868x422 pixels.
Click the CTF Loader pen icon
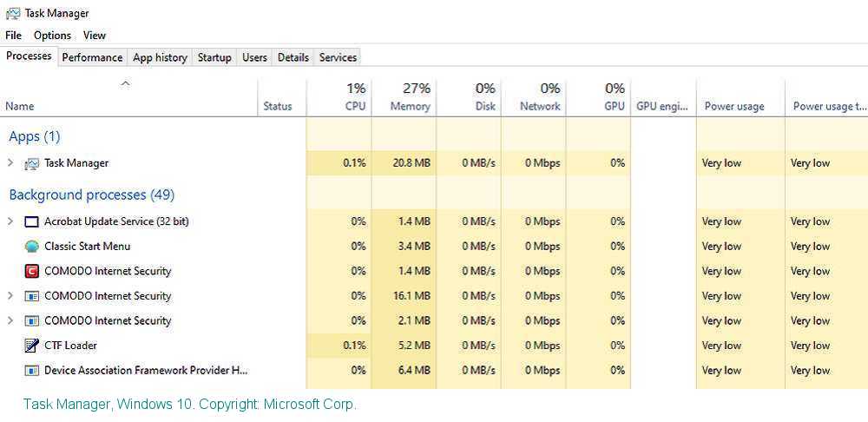31,346
